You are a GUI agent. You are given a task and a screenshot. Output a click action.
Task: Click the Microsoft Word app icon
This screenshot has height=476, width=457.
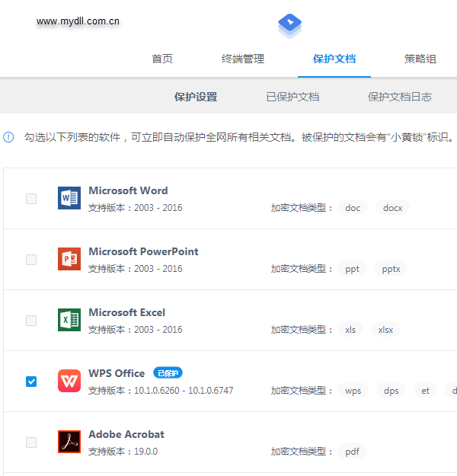point(69,198)
